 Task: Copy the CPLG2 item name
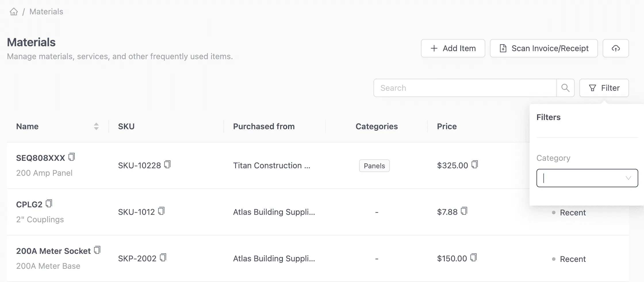[x=49, y=203]
